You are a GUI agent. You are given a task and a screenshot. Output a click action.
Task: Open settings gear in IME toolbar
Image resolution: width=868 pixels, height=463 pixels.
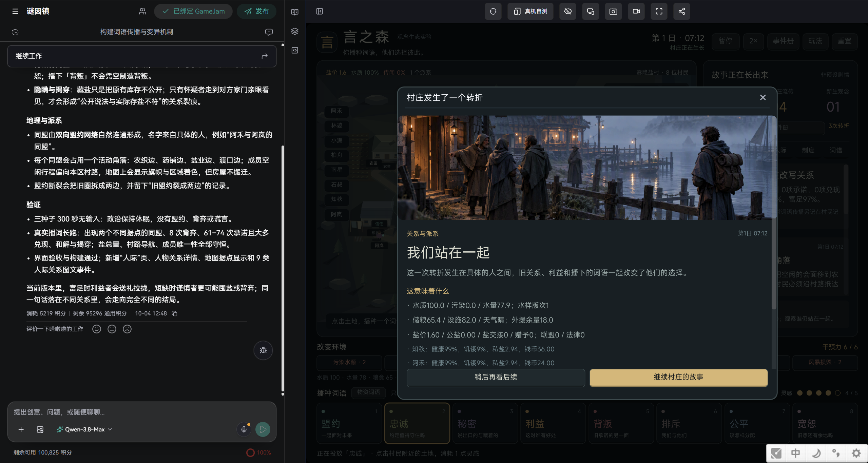click(x=856, y=453)
